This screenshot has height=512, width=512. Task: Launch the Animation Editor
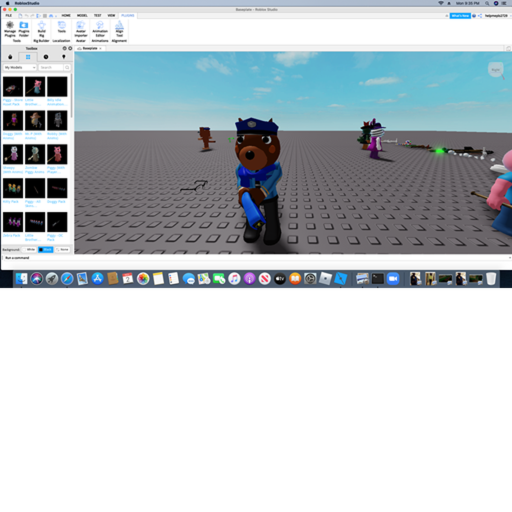pos(100,29)
